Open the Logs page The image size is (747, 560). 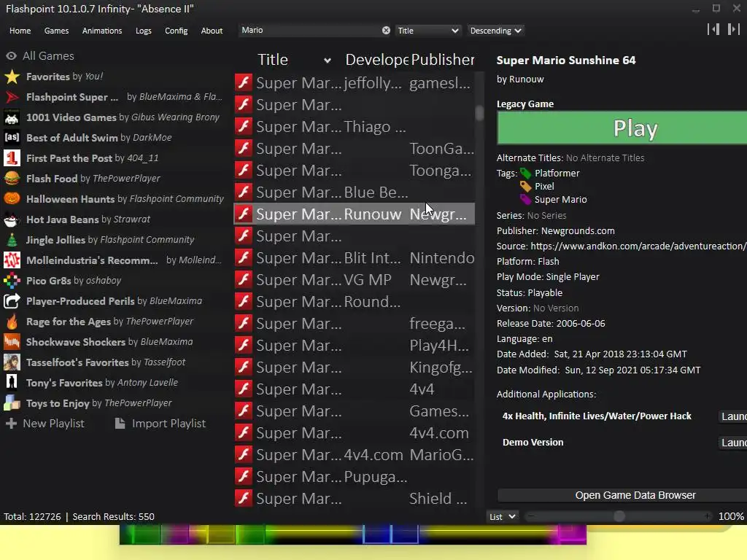[144, 31]
